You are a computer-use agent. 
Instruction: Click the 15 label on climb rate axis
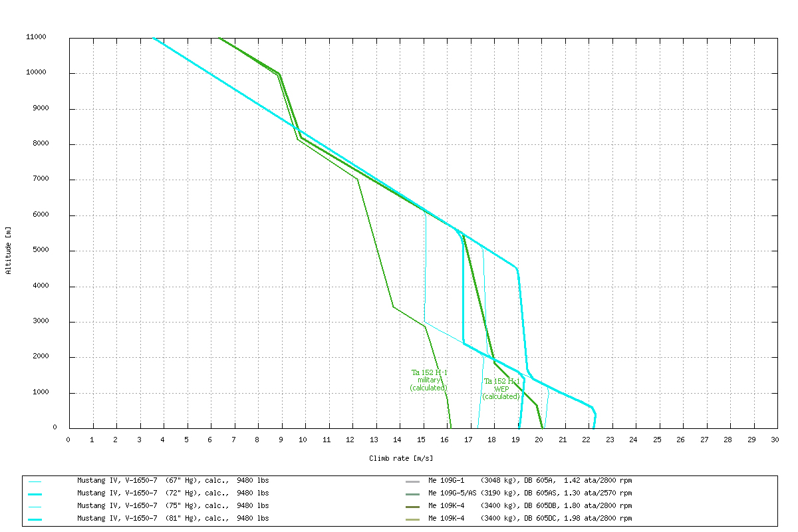422,440
